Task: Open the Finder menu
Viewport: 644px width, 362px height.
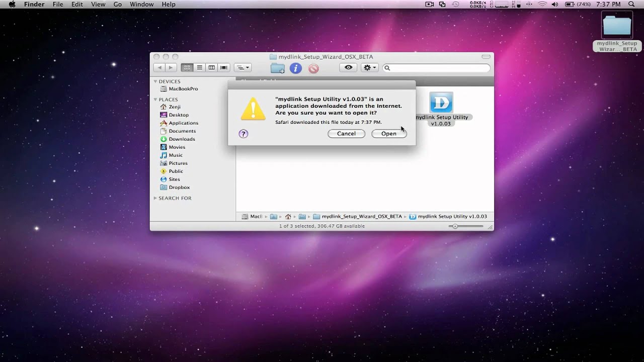Action: pos(34,5)
